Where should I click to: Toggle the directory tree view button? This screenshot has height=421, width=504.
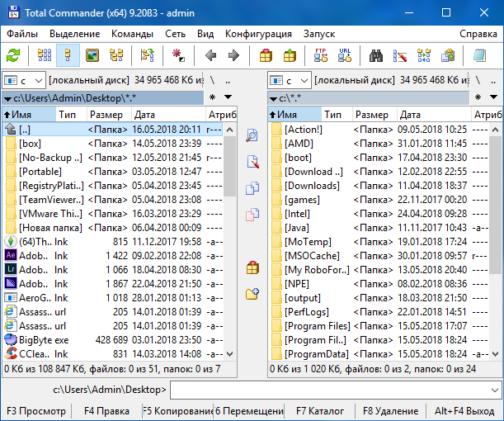point(116,56)
